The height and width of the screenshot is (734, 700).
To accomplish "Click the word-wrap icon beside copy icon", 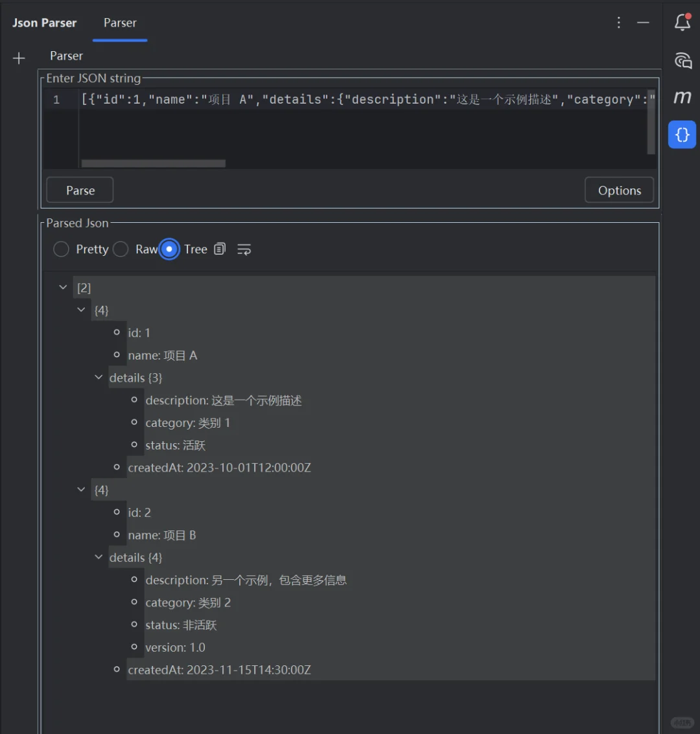I will [244, 249].
